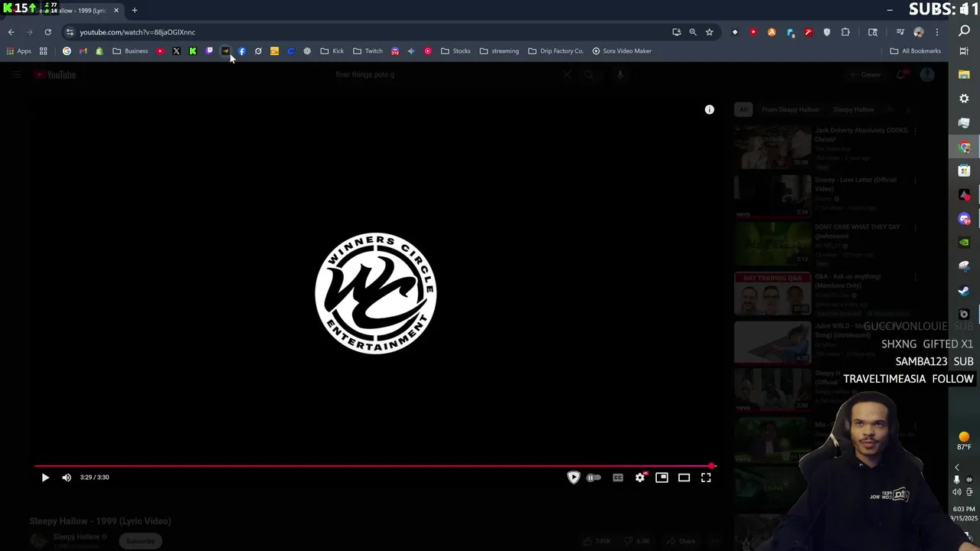Open the Chrome extensions puzzle menu
The image size is (980, 551).
click(x=845, y=32)
